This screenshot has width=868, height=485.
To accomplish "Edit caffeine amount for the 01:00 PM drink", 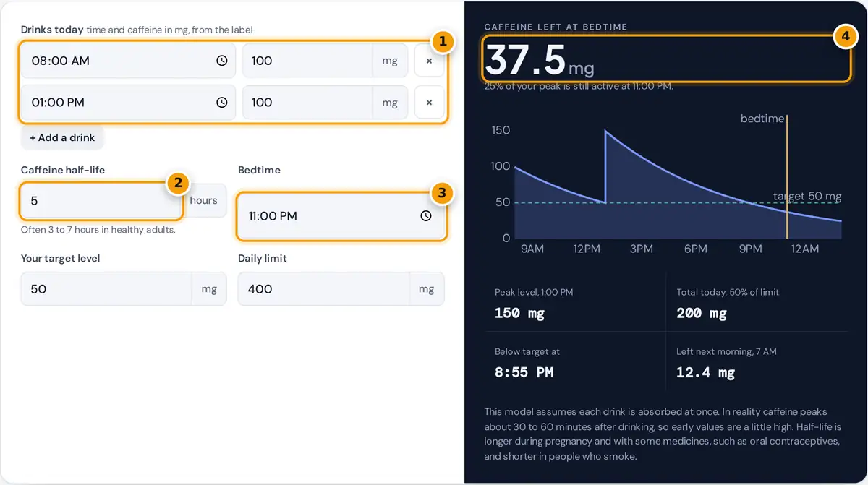I will pyautogui.click(x=307, y=103).
